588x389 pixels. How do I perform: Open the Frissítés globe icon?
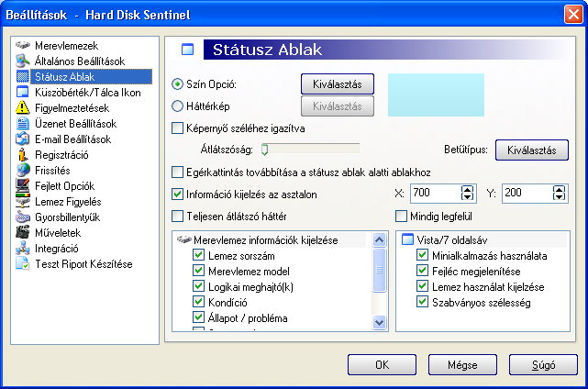(x=23, y=171)
